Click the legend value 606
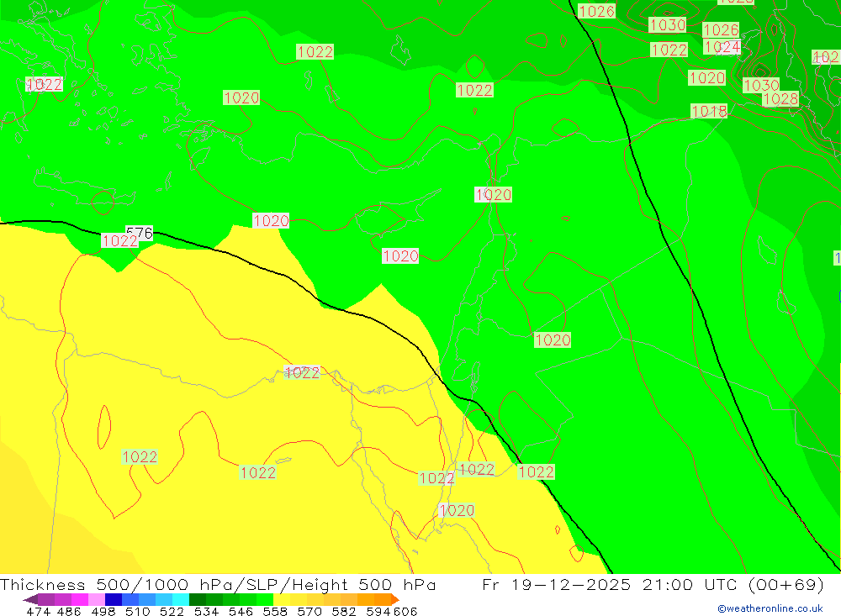841x616 pixels. (x=405, y=611)
